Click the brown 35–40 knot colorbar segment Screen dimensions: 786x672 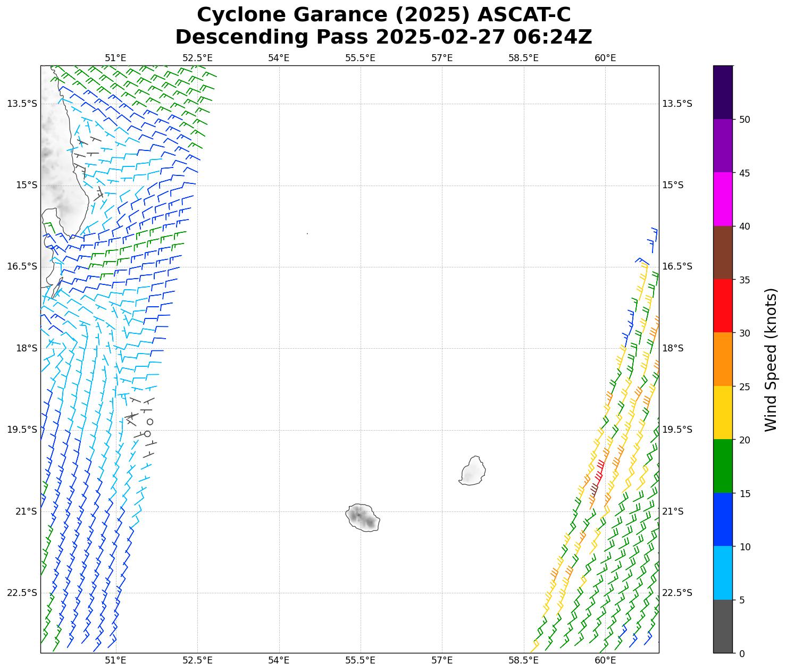coord(723,253)
